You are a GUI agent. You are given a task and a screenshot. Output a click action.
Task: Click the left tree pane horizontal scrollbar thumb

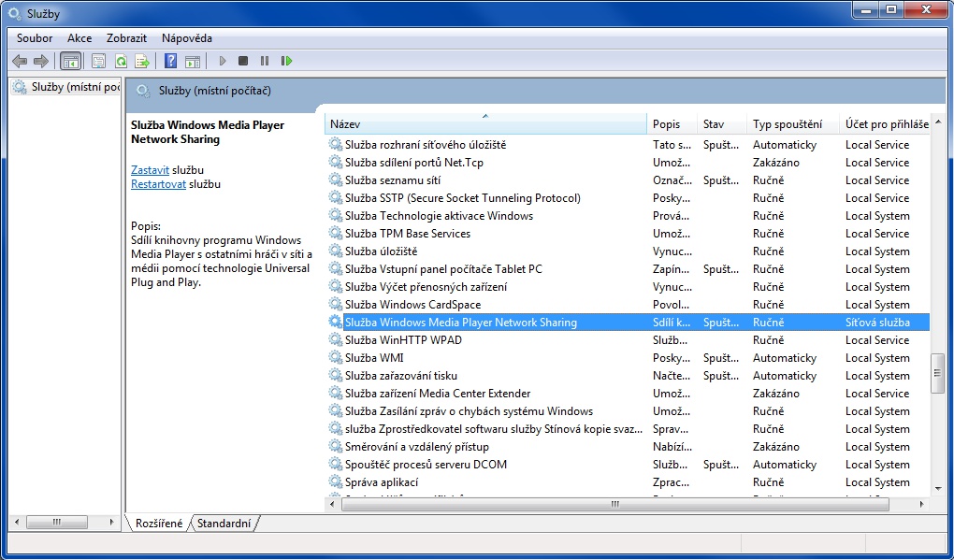(56, 522)
